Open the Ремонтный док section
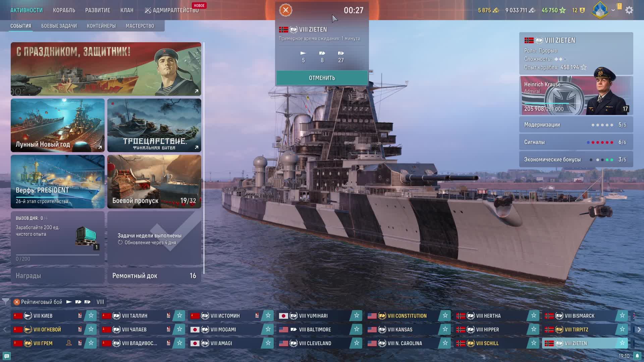 [154, 276]
